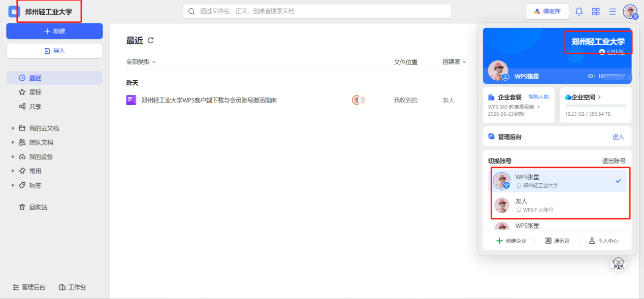
Task: Open the list menu icon in header
Action: 613,12
